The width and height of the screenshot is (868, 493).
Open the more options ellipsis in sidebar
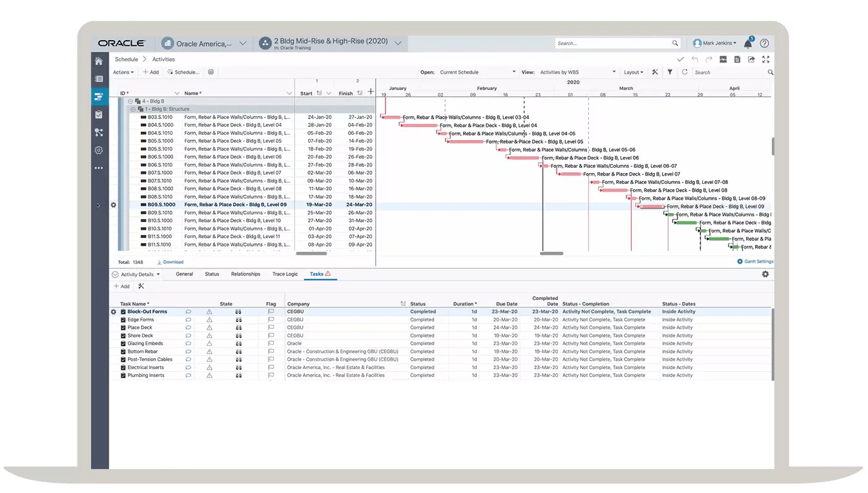pos(99,168)
